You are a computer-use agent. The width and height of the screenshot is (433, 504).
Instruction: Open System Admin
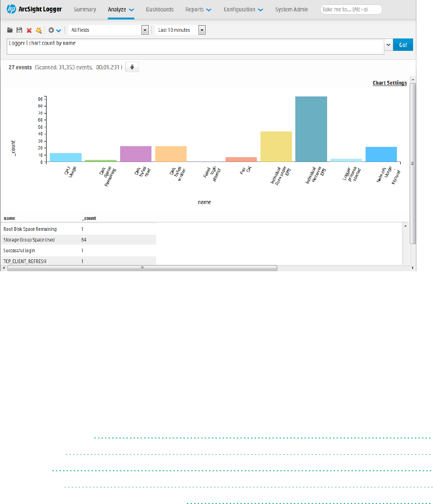click(292, 10)
